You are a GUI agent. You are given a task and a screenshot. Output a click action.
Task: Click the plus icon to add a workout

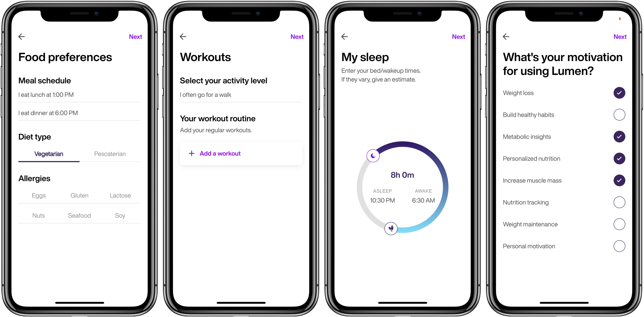coord(192,153)
